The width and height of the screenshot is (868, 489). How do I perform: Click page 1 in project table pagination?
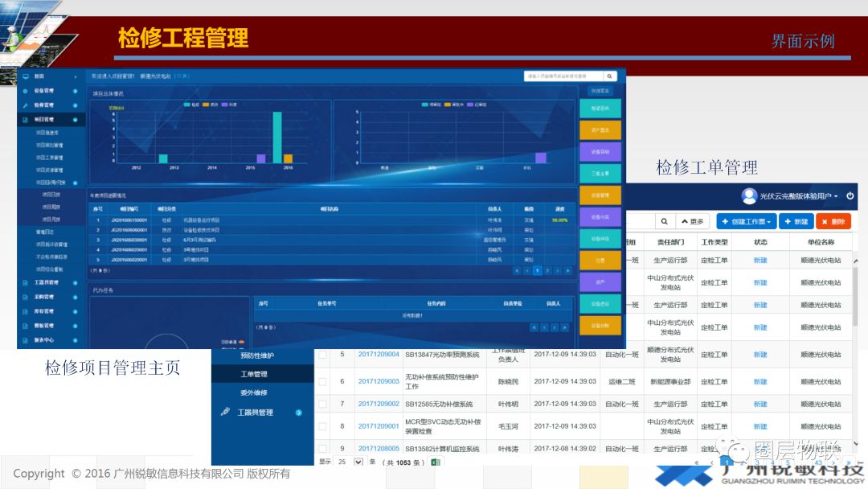coord(537,271)
